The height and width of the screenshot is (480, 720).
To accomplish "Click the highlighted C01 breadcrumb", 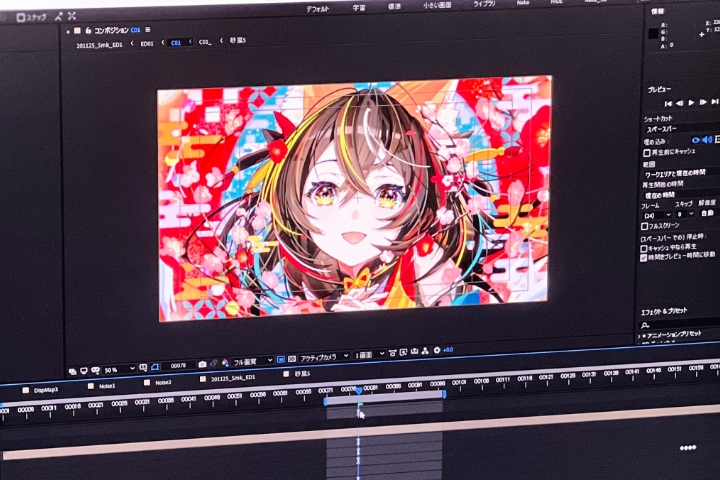I will tap(176, 43).
